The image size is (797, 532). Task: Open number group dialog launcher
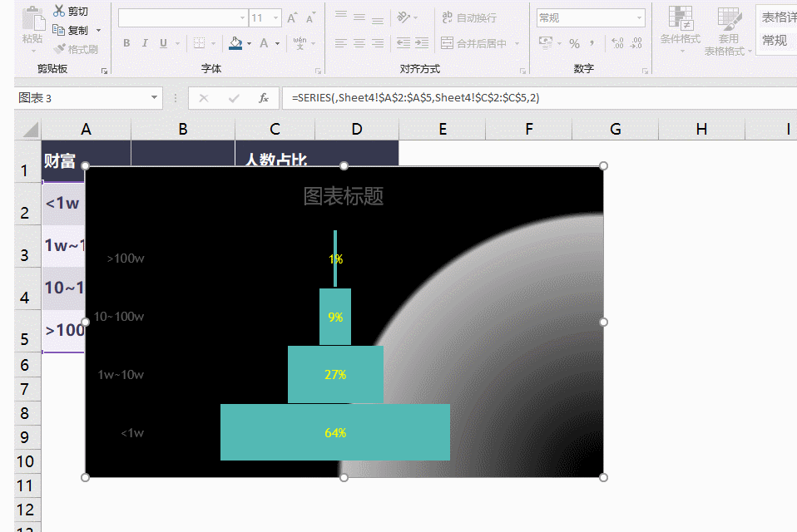tap(645, 71)
